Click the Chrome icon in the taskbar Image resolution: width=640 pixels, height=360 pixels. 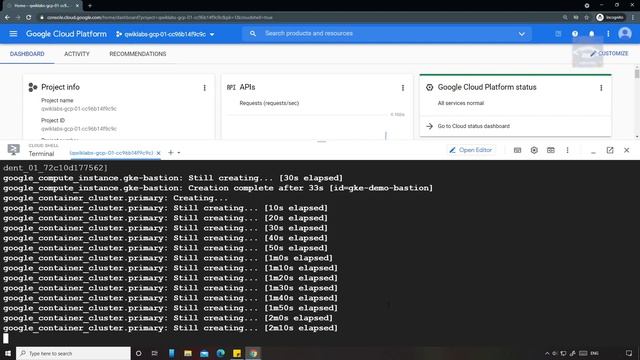253,353
